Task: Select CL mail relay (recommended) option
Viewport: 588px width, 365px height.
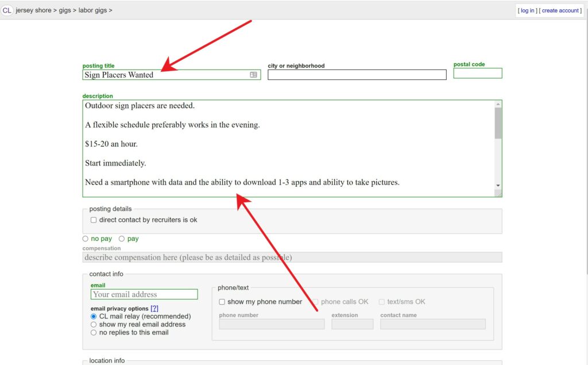Action: [x=94, y=317]
